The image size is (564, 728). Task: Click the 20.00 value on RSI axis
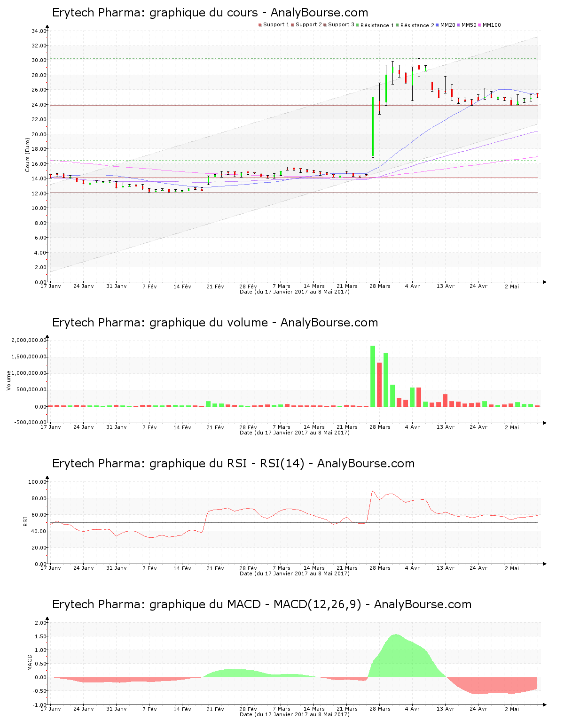(39, 548)
